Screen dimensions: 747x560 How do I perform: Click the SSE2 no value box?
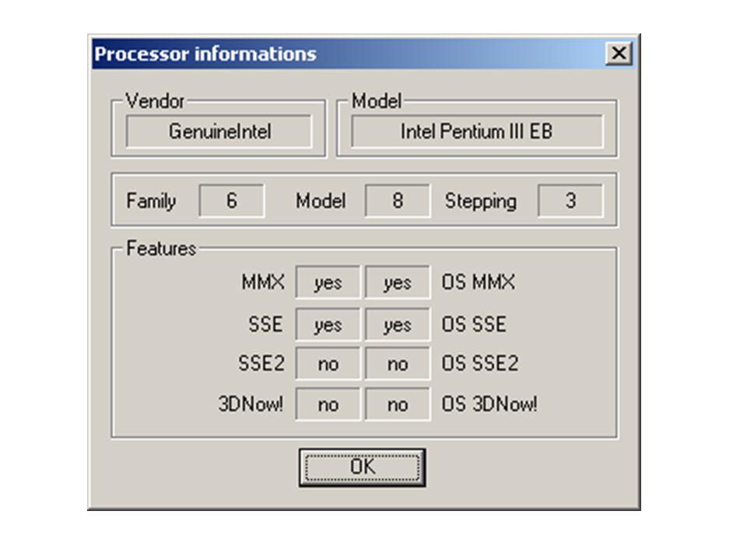pyautogui.click(x=328, y=363)
